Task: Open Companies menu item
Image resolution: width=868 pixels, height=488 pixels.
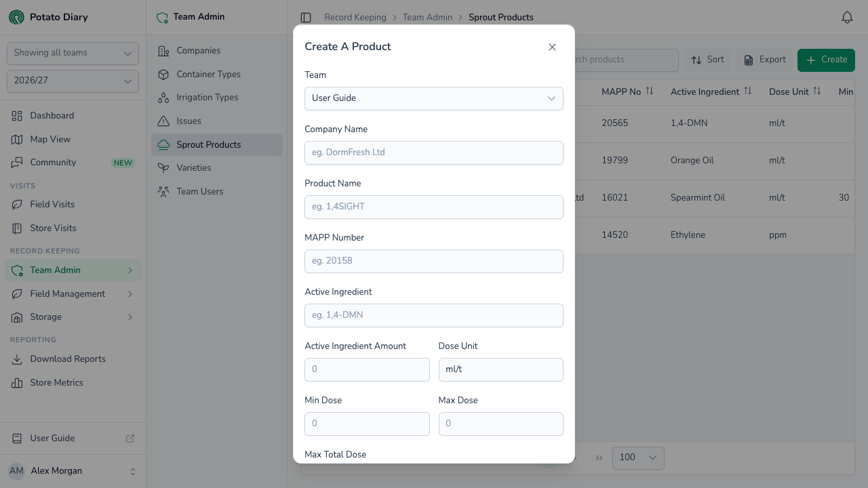Action: 217,51
